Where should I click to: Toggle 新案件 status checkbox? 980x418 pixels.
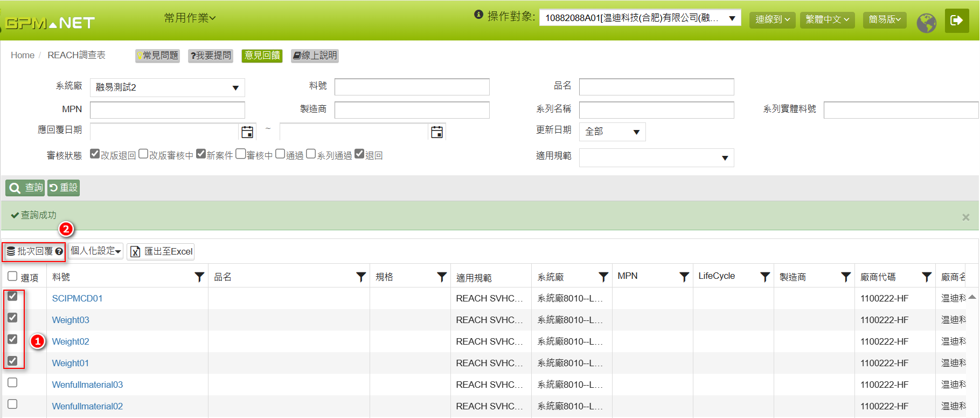tap(201, 154)
